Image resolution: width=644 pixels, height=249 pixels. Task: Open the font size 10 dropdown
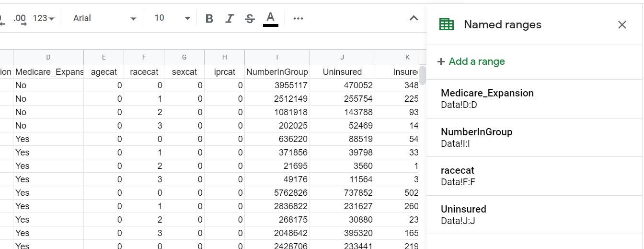(172, 18)
